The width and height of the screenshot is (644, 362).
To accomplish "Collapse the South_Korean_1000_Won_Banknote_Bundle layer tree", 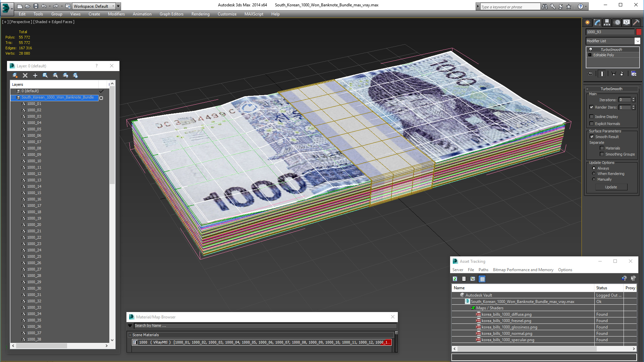I will (13, 98).
